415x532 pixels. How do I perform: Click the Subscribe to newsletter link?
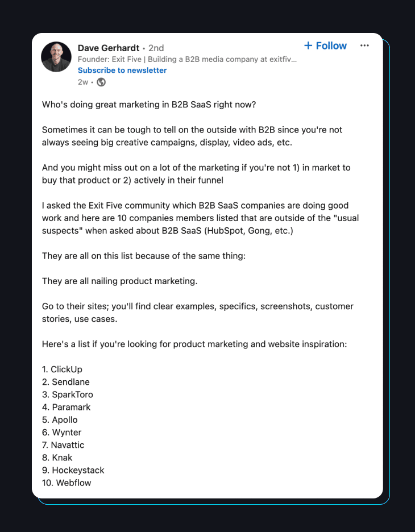click(122, 70)
